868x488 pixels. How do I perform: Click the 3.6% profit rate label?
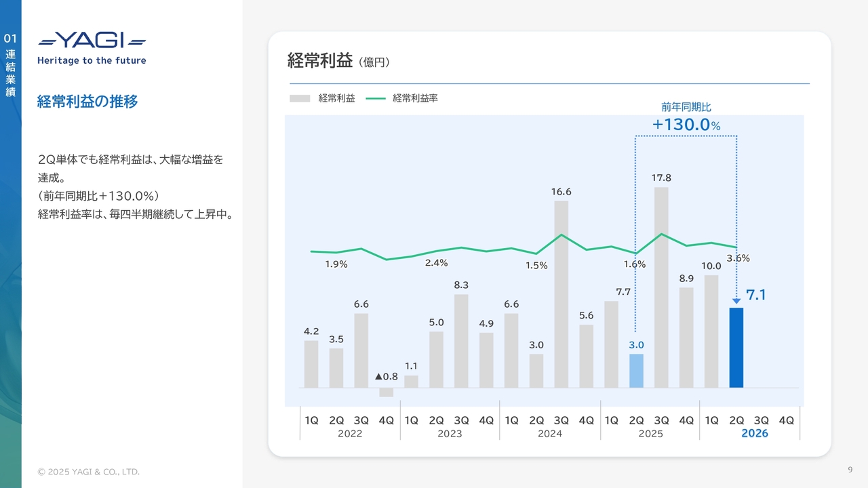pyautogui.click(x=738, y=258)
